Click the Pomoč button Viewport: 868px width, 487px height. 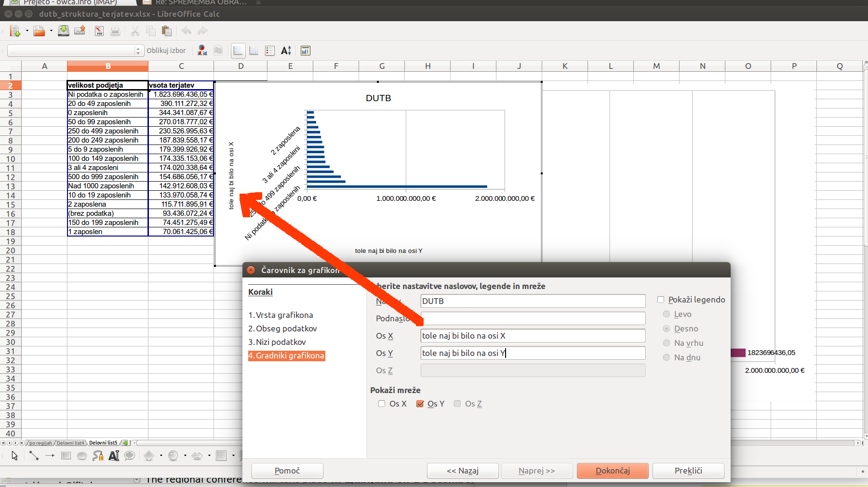287,471
